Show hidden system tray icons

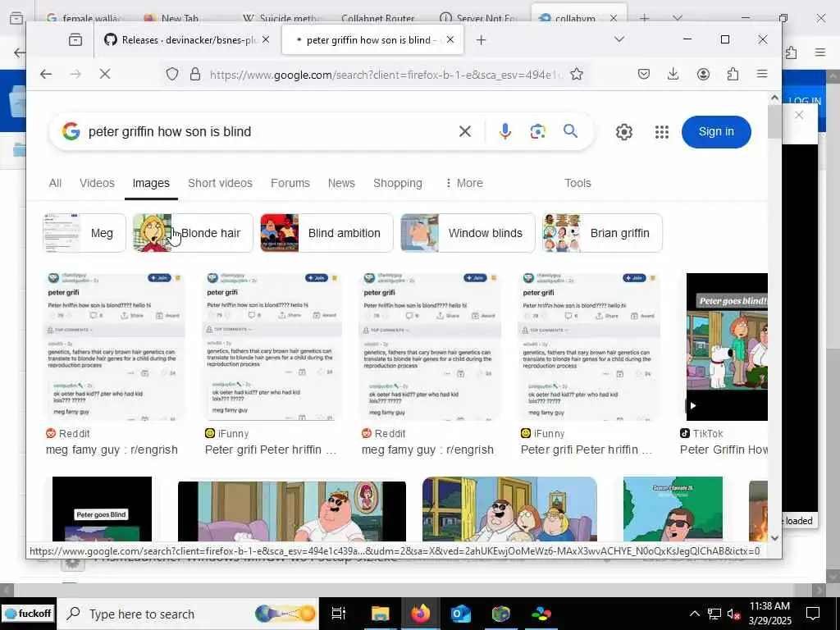pyautogui.click(x=694, y=614)
